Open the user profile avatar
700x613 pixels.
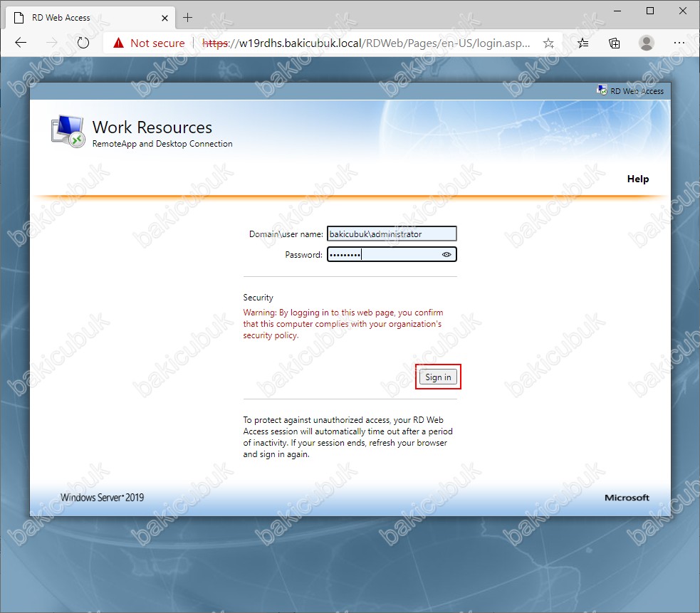coord(647,43)
